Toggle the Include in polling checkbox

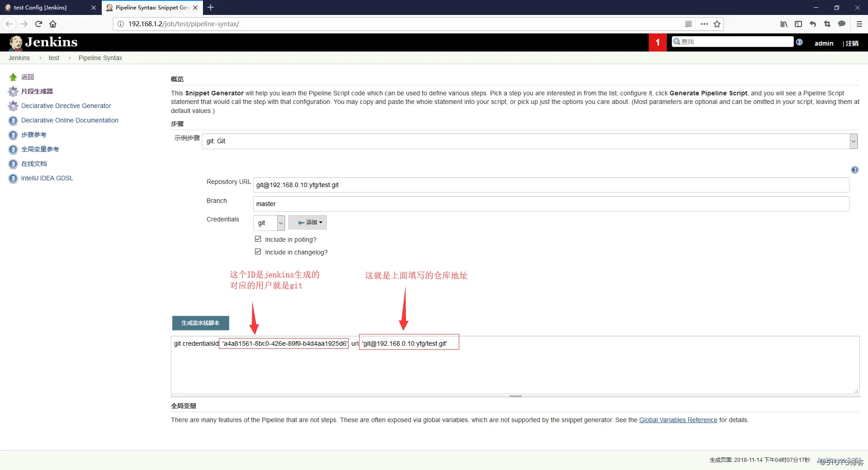coord(258,239)
